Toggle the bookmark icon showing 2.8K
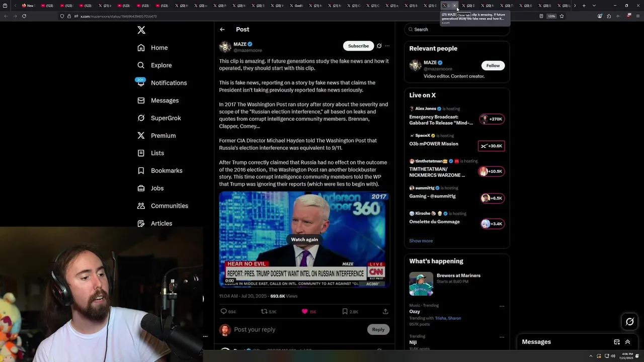 345,312
